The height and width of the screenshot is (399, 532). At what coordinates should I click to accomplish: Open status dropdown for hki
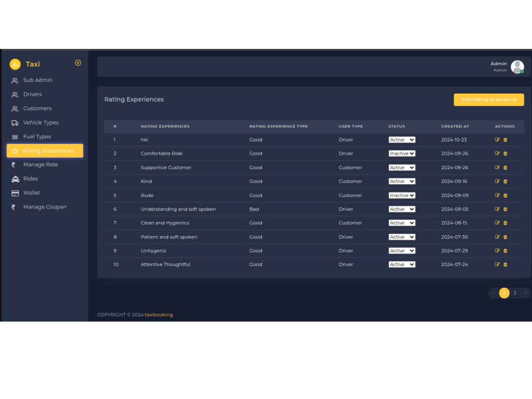point(402,140)
